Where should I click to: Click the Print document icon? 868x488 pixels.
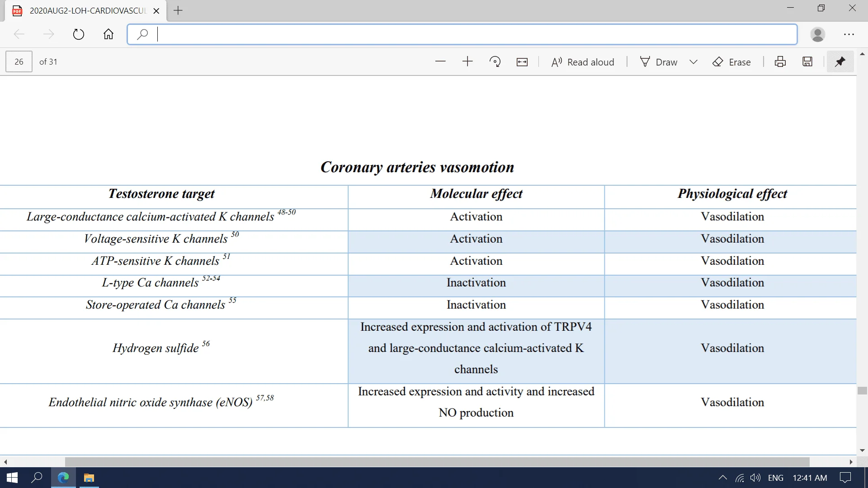780,61
